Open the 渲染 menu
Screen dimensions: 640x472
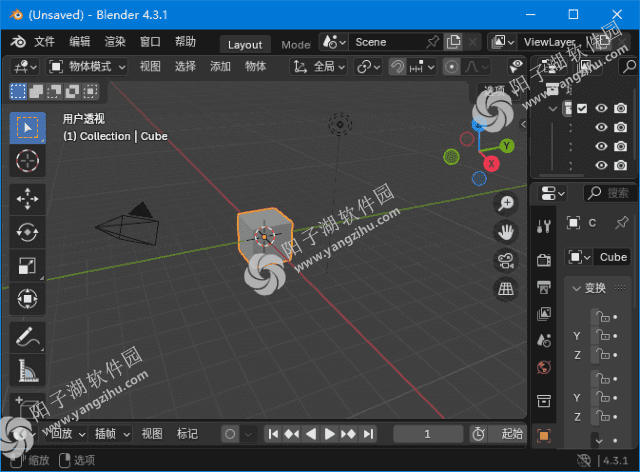point(115,42)
